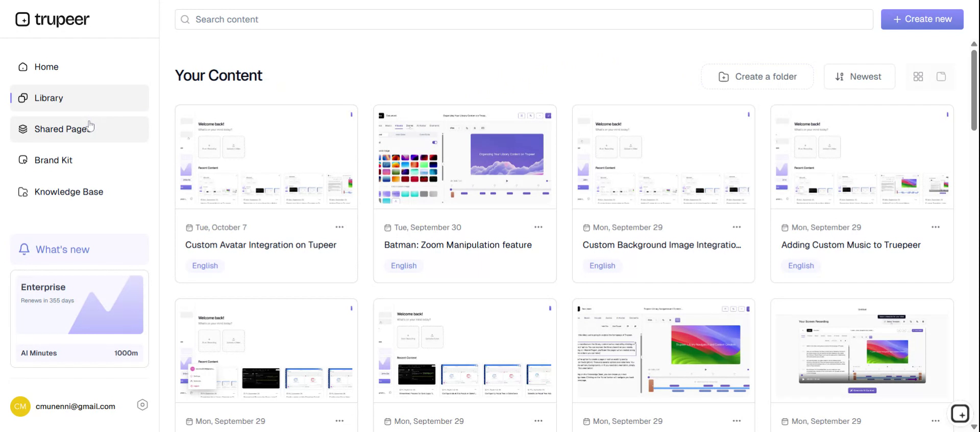Click the Tue, September 30 date text
The width and height of the screenshot is (980, 432).
pyautogui.click(x=428, y=227)
